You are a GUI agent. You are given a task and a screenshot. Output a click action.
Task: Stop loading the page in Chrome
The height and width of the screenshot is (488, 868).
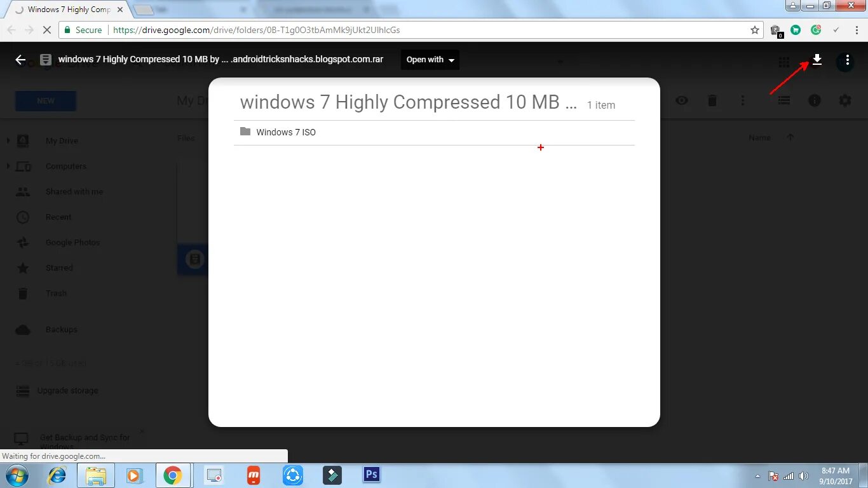click(47, 30)
